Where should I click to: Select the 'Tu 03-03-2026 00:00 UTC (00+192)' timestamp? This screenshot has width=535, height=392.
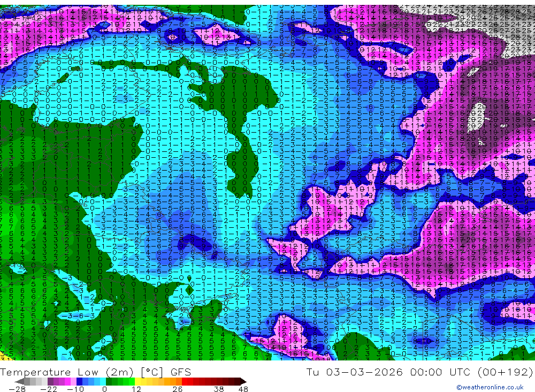point(419,372)
